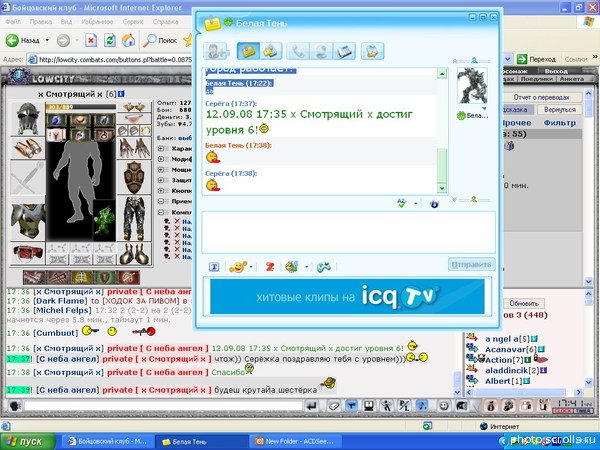
Task: Expand the Кнопк... tree section
Action: (161, 191)
